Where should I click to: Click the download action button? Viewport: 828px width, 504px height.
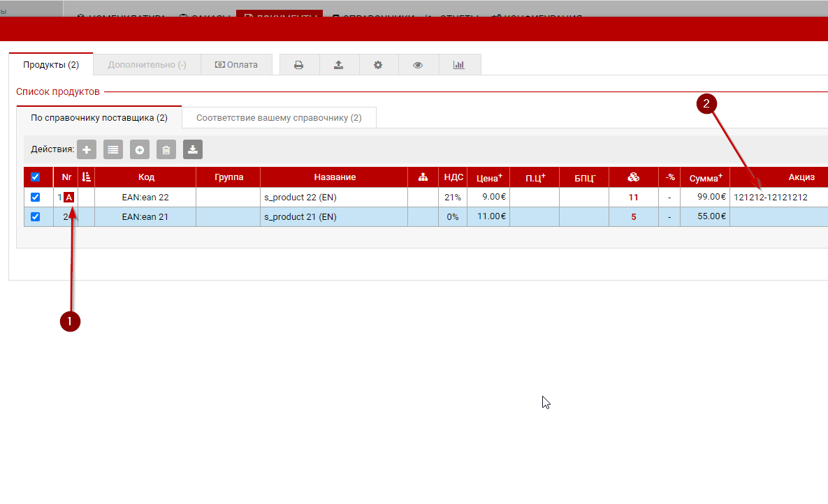(x=192, y=149)
